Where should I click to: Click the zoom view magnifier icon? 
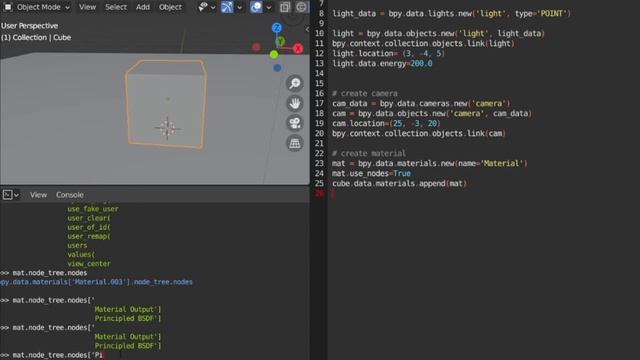[295, 83]
